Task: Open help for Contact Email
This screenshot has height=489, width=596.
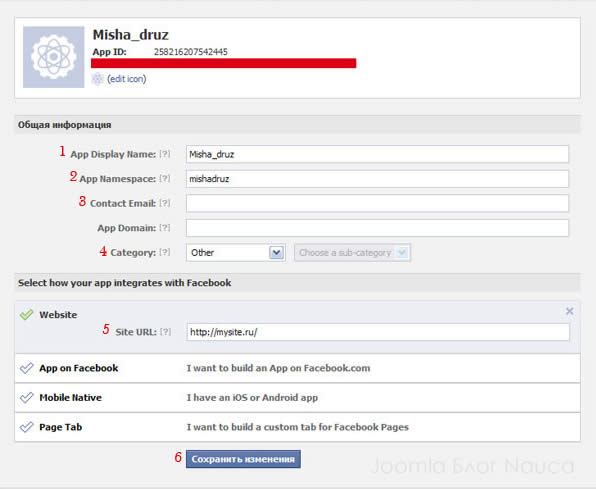Action: coord(165,203)
